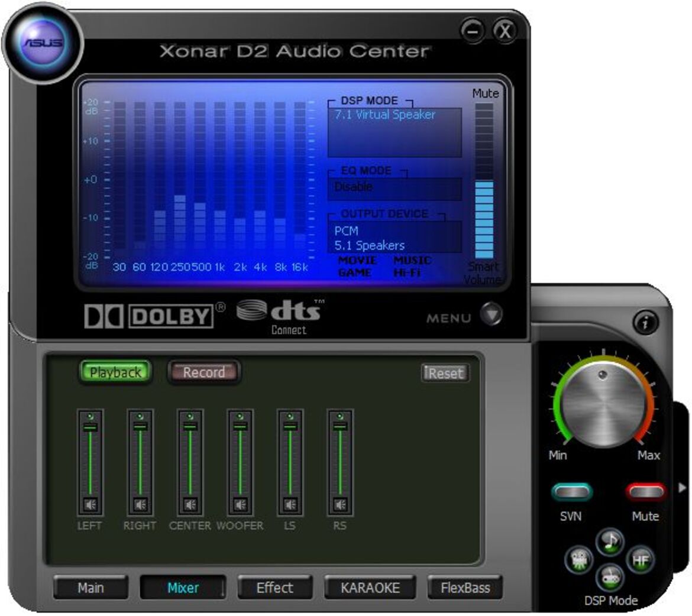Viewport: 692px width, 616px height.
Task: Click the EQ mode 'Disable' text
Action: coord(354,187)
